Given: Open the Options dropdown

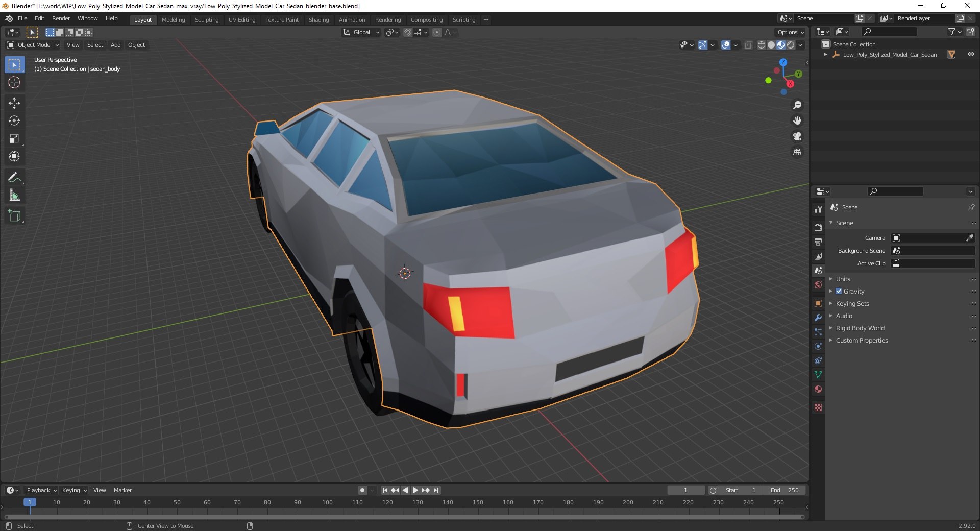Looking at the screenshot, I should (x=791, y=32).
